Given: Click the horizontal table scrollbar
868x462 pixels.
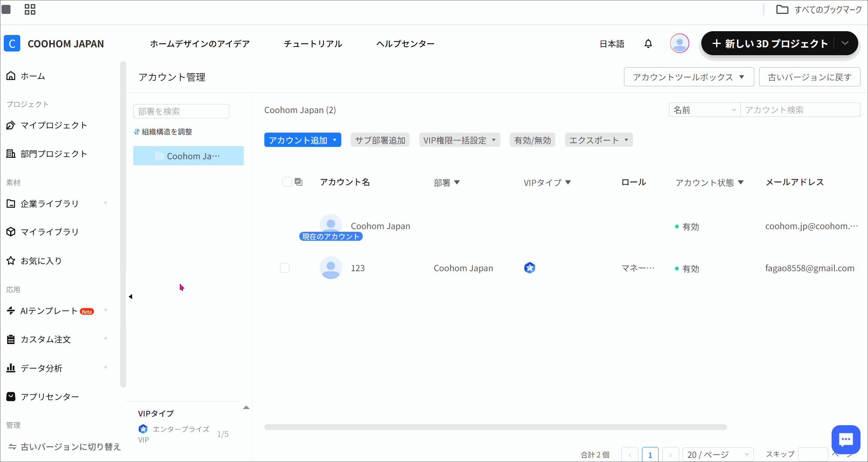Looking at the screenshot, I should click(496, 427).
